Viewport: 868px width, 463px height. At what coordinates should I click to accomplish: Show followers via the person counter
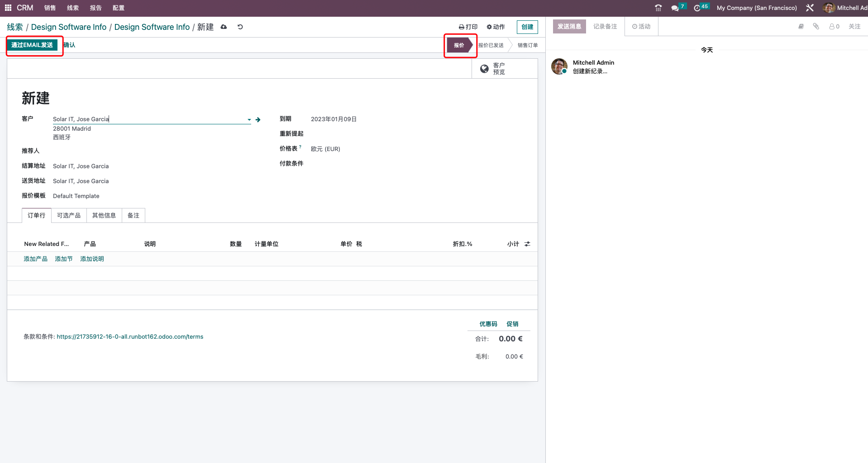pyautogui.click(x=834, y=26)
